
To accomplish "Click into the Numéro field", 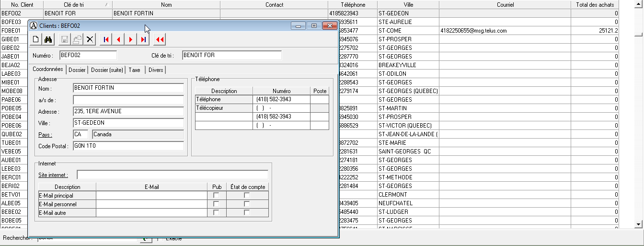I will click(88, 55).
